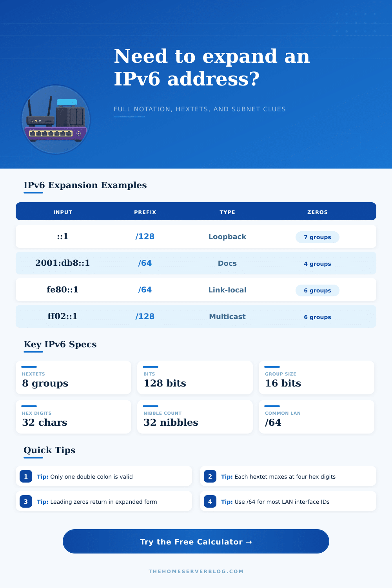Click the 4 groups value
The width and height of the screenshot is (392, 588).
coord(318,264)
